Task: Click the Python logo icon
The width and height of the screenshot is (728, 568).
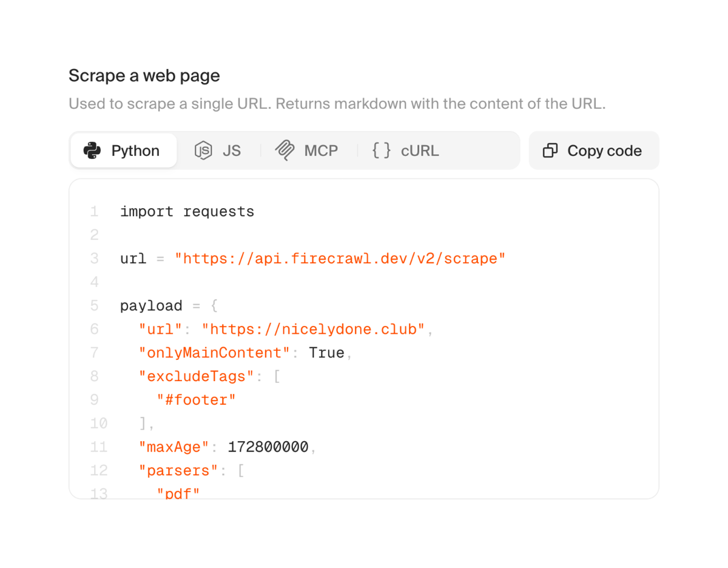Action: (92, 150)
